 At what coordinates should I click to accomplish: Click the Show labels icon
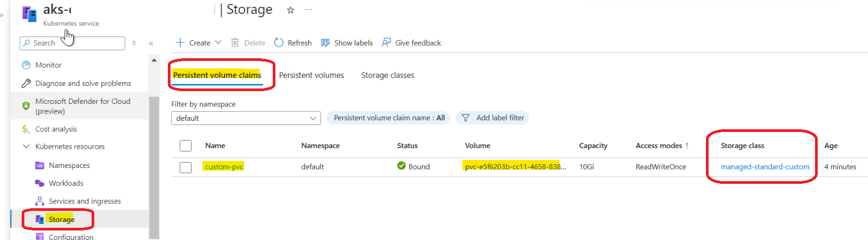click(x=326, y=42)
